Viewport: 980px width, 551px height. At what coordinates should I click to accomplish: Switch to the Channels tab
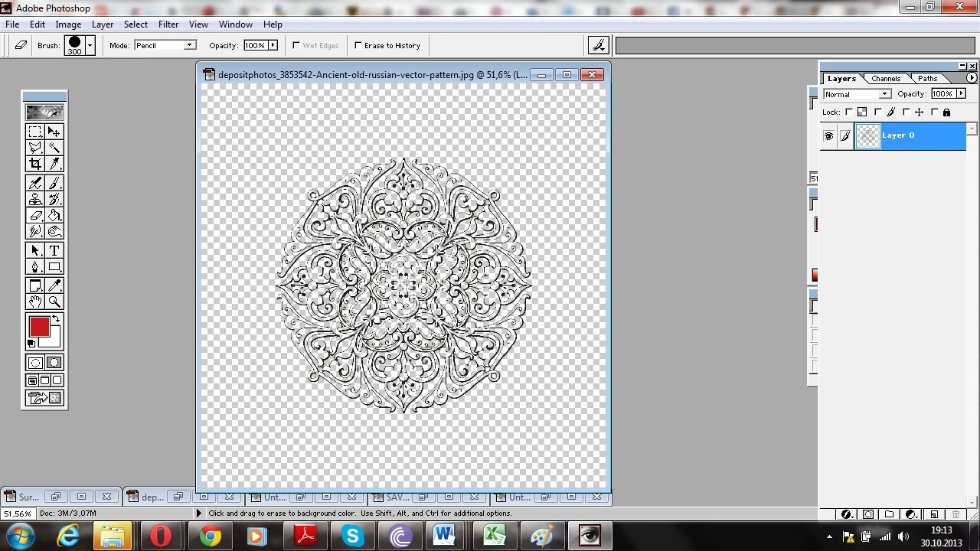886,79
